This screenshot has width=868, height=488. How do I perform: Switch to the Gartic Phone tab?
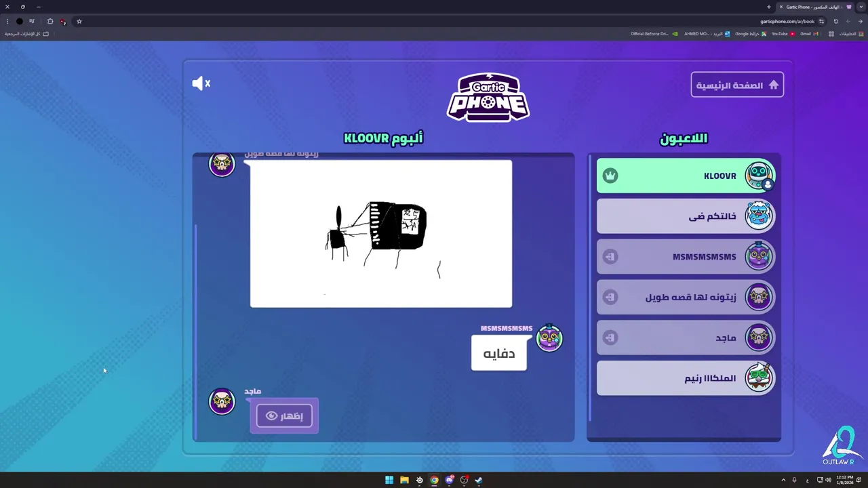click(x=814, y=7)
